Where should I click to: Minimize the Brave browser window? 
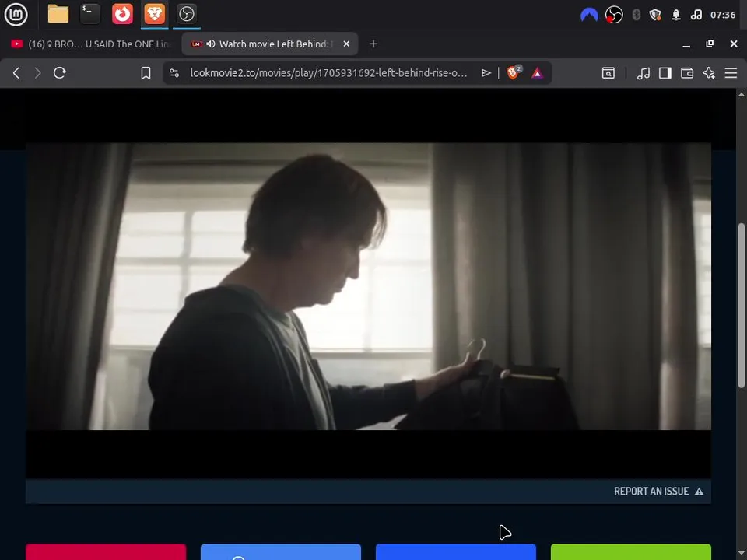(686, 44)
